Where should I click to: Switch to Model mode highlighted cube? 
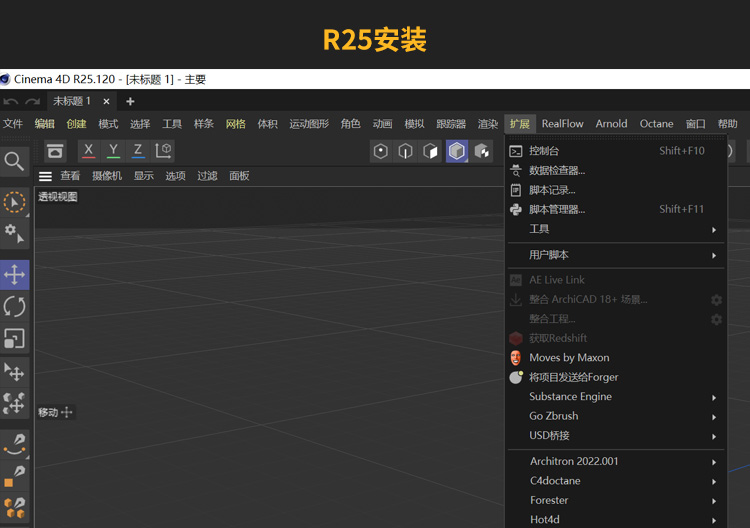[457, 152]
